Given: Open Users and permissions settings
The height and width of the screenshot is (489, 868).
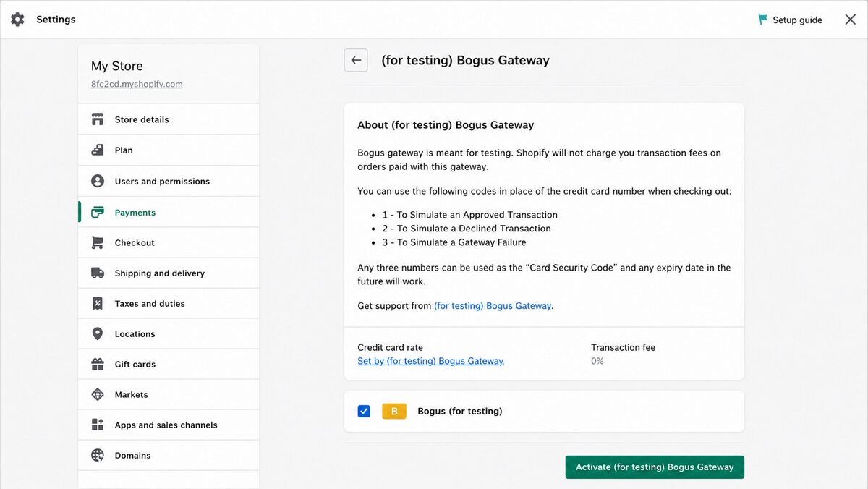Looking at the screenshot, I should point(169,181).
